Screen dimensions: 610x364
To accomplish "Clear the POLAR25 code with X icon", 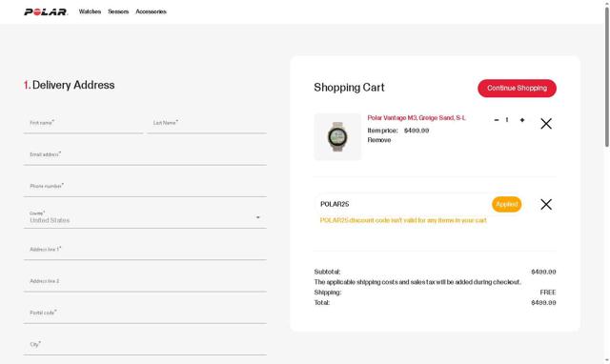I will (546, 204).
